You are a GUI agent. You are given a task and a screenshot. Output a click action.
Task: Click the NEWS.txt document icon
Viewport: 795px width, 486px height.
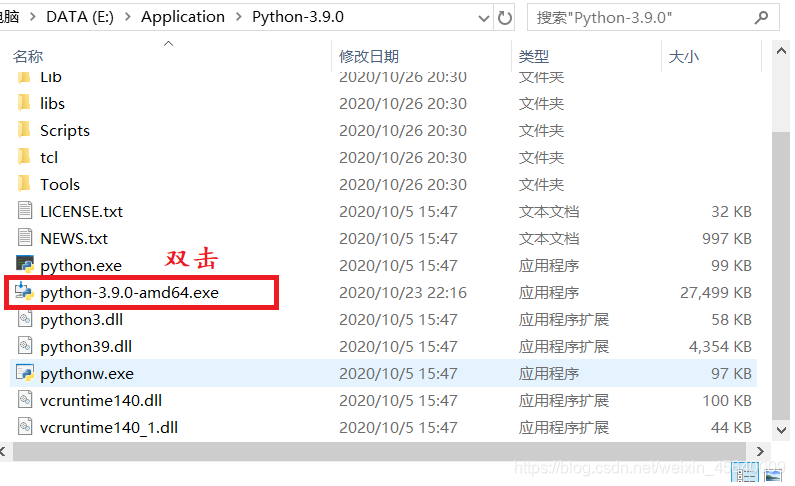[x=24, y=238]
